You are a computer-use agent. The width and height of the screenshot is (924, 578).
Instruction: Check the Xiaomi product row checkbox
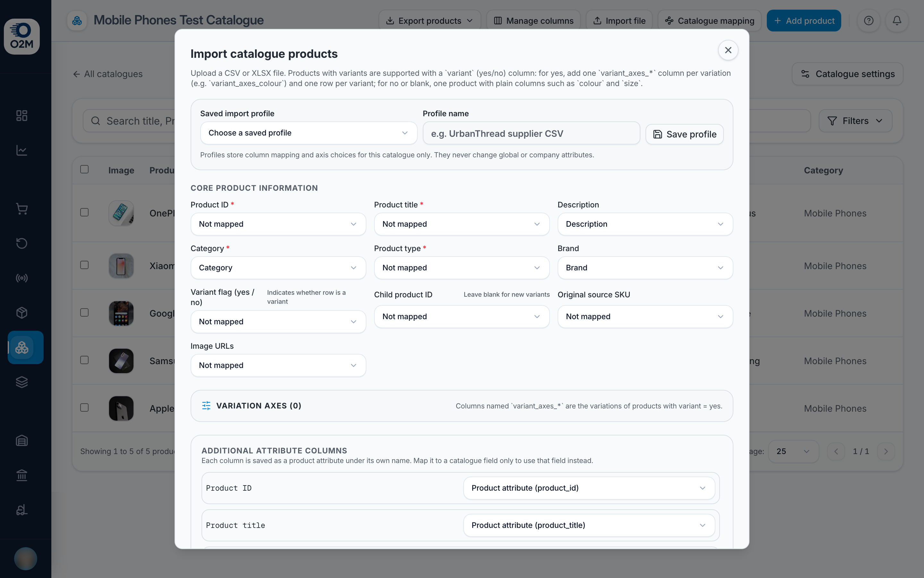[84, 265]
